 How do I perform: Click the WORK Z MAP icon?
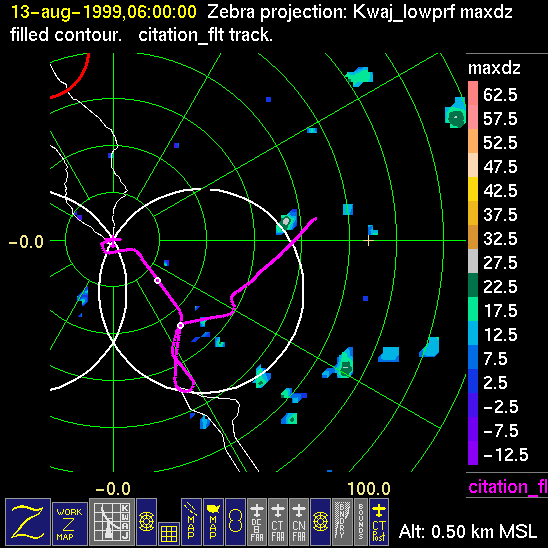click(x=70, y=524)
